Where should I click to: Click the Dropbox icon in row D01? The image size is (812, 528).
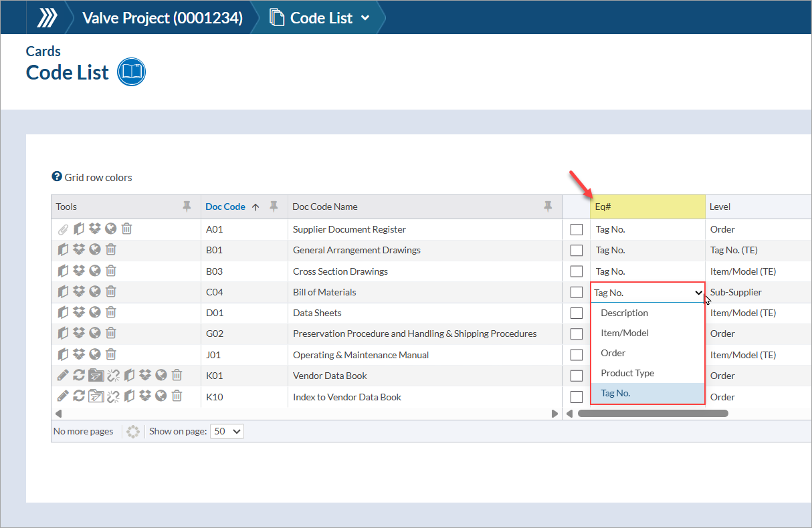(79, 313)
